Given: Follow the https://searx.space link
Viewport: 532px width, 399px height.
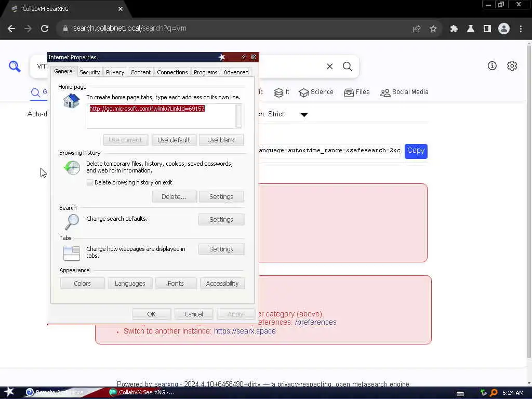Looking at the screenshot, I should pos(245,331).
